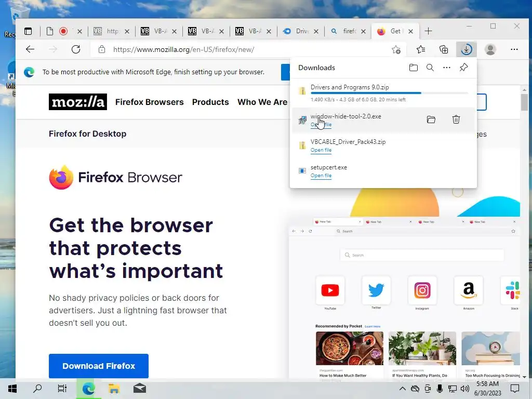
Task: Click the address bar URL
Action: (x=183, y=49)
